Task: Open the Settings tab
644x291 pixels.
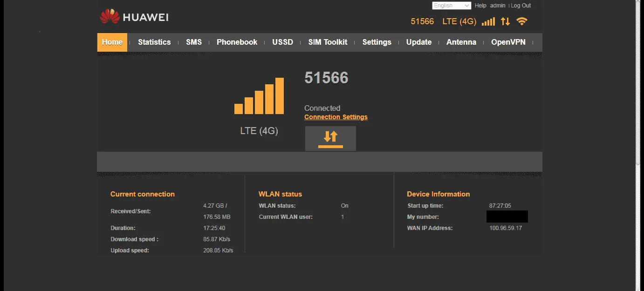Action: (377, 42)
